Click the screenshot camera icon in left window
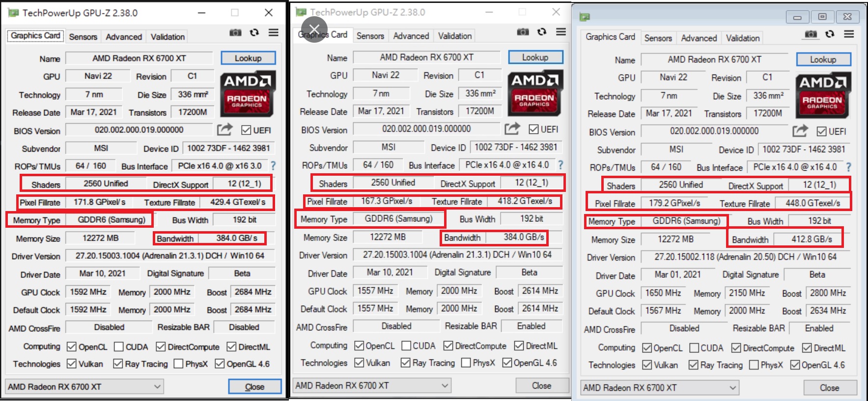Viewport: 868px width, 401px height. pyautogui.click(x=235, y=32)
